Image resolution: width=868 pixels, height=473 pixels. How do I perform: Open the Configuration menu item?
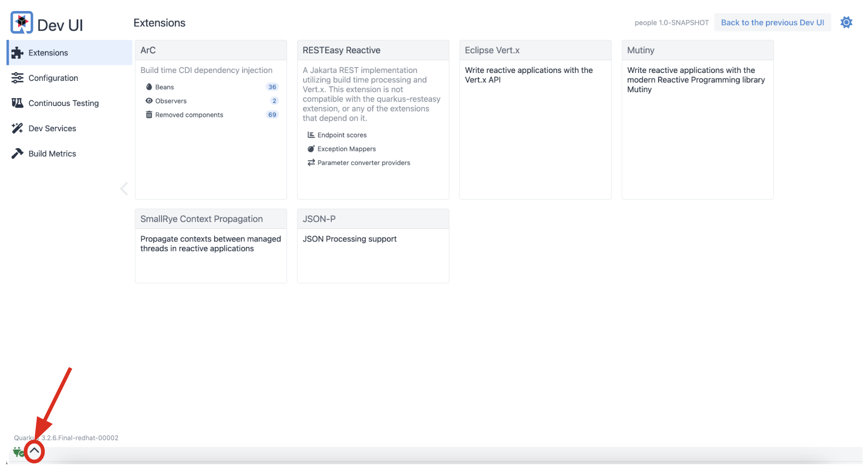point(70,78)
